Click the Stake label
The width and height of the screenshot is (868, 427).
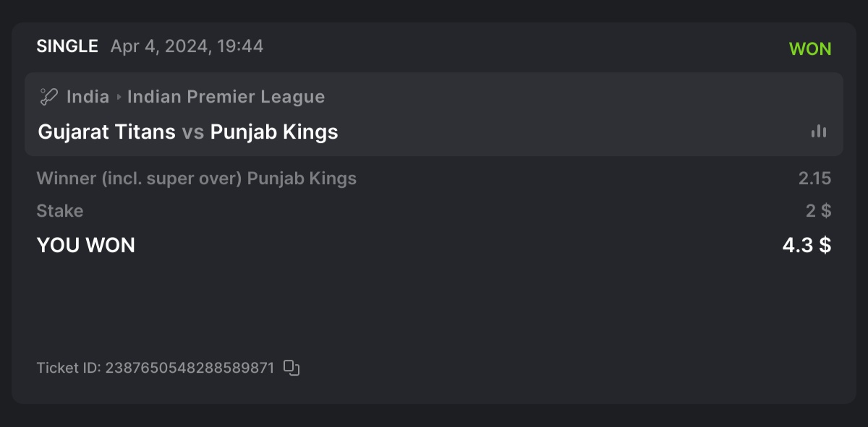[60, 211]
